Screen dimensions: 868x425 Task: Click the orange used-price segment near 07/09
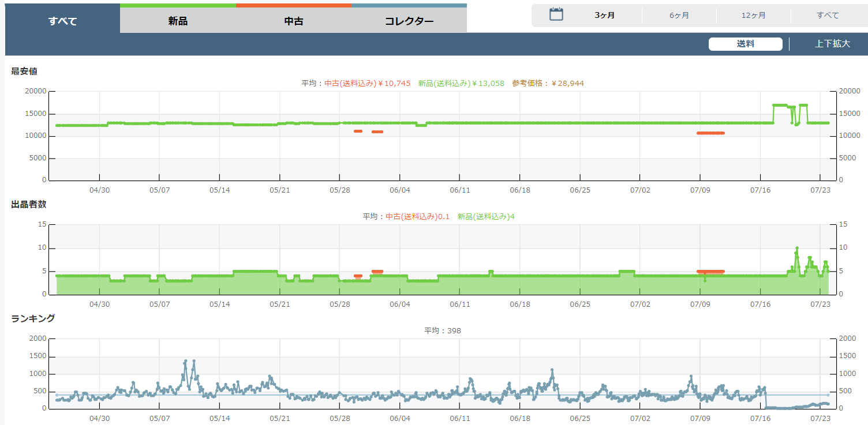pos(710,133)
